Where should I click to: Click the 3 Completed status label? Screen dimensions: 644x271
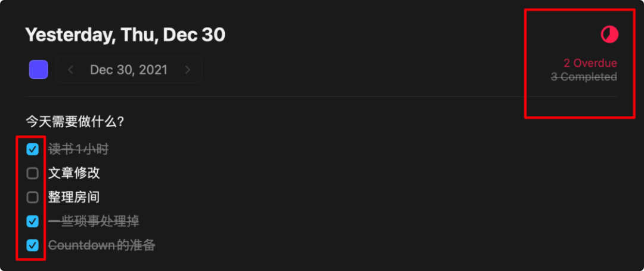[x=584, y=77]
